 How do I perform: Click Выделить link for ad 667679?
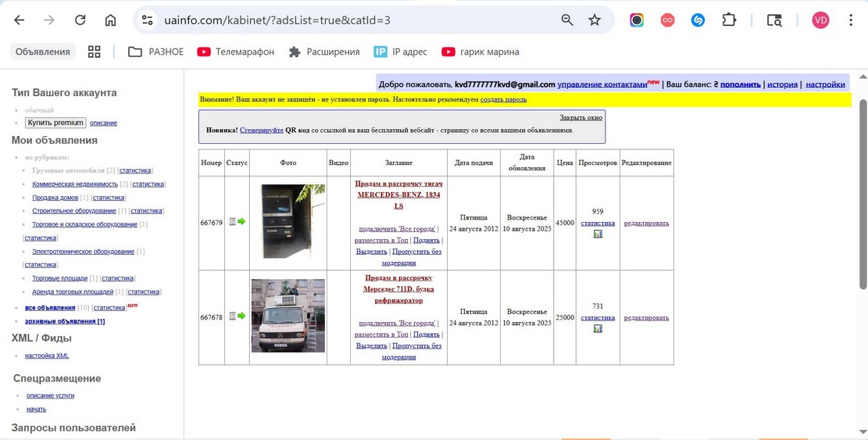371,252
